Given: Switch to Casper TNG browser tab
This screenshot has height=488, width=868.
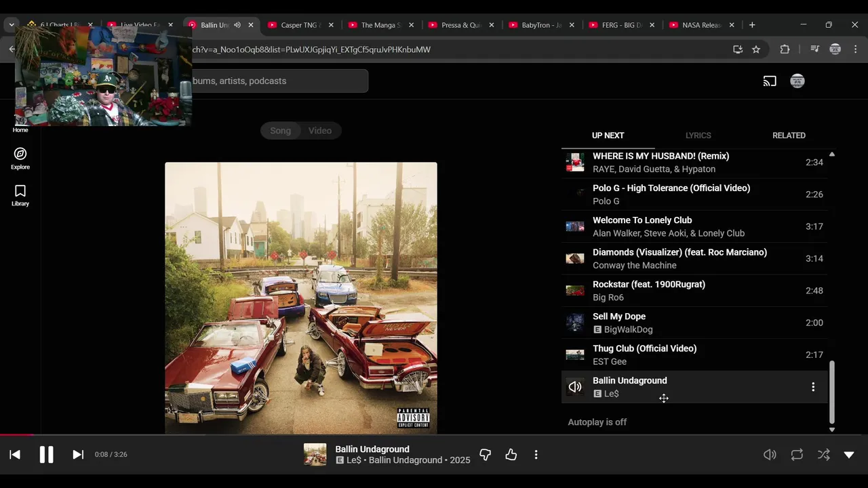Looking at the screenshot, I should click(x=301, y=25).
